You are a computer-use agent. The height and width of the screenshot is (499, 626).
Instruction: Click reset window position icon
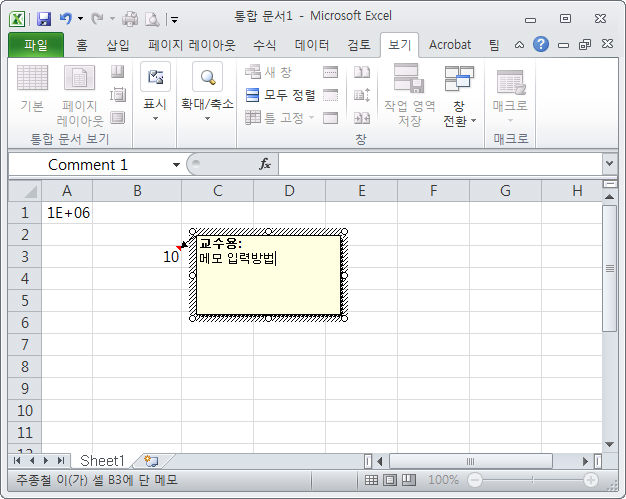pyautogui.click(x=362, y=118)
